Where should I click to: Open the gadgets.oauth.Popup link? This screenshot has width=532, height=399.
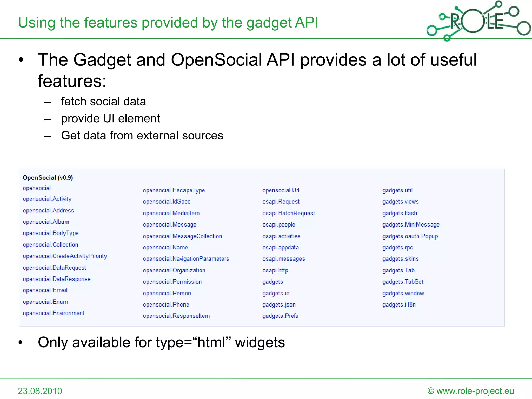(410, 236)
